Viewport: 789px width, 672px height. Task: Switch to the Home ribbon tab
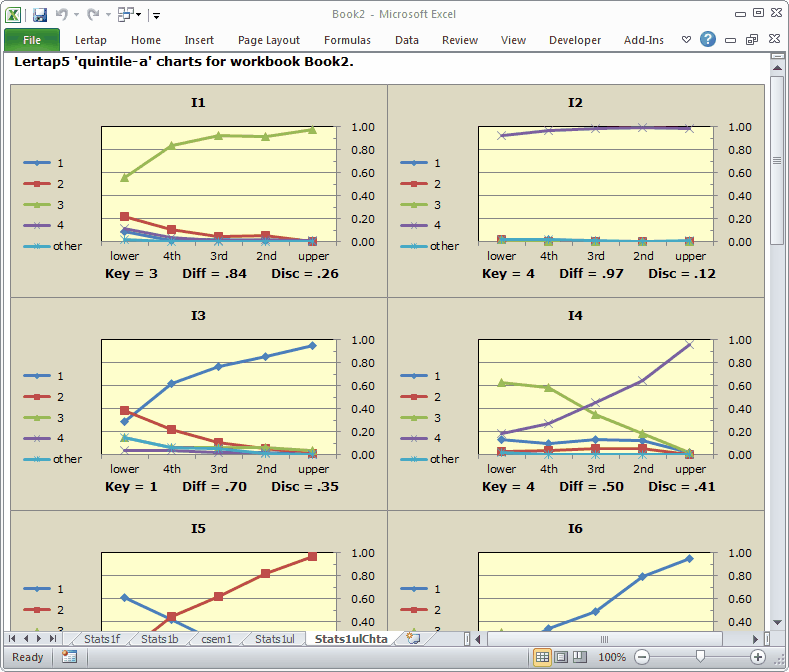coord(146,40)
